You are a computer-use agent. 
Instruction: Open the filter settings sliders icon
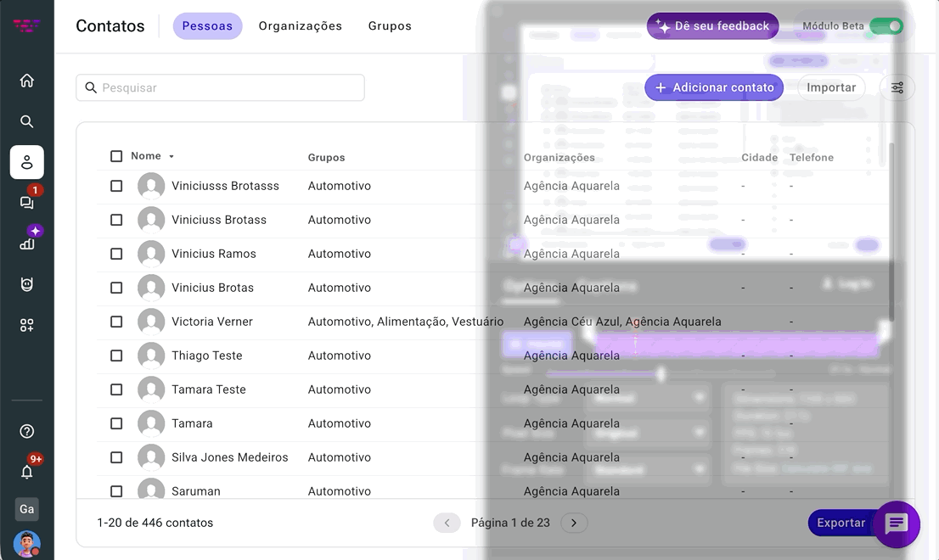tap(897, 88)
